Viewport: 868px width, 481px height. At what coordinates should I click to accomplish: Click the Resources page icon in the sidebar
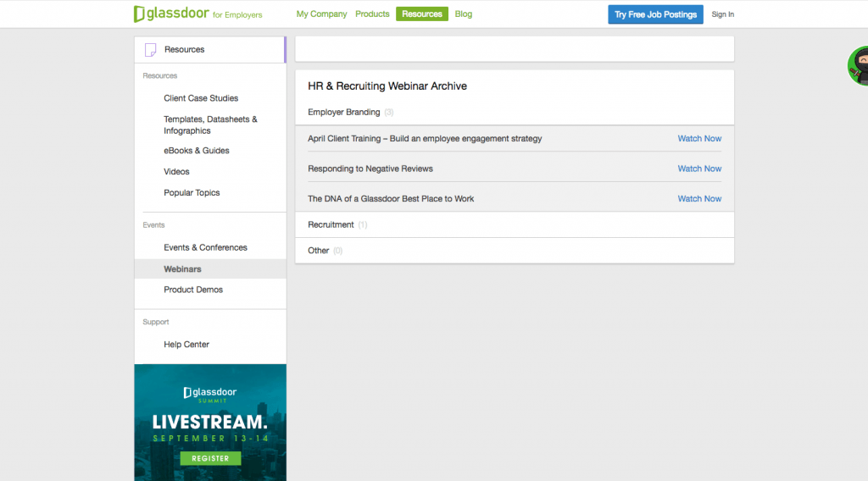coord(151,50)
